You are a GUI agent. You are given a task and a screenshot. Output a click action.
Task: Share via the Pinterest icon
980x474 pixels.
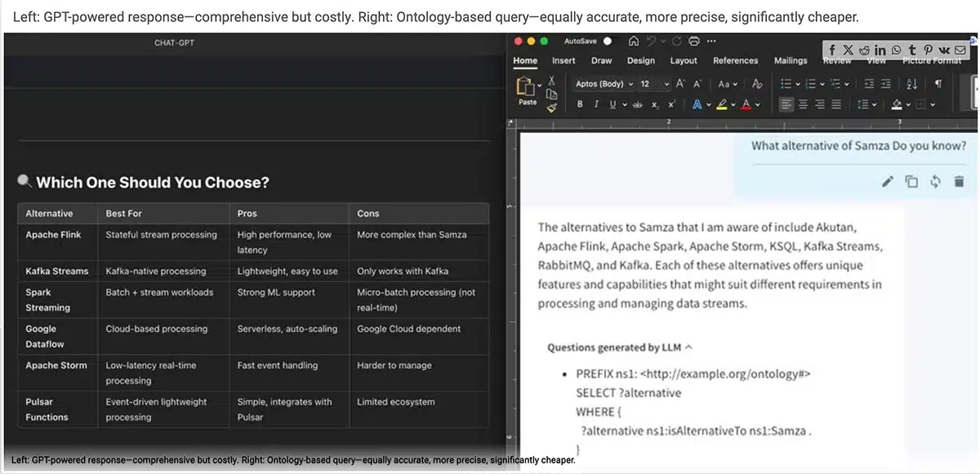tap(928, 51)
